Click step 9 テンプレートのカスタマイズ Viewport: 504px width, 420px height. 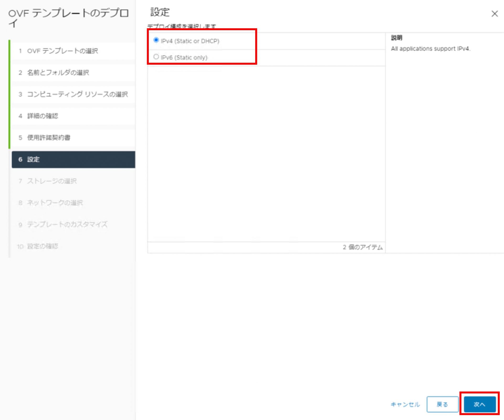point(67,225)
